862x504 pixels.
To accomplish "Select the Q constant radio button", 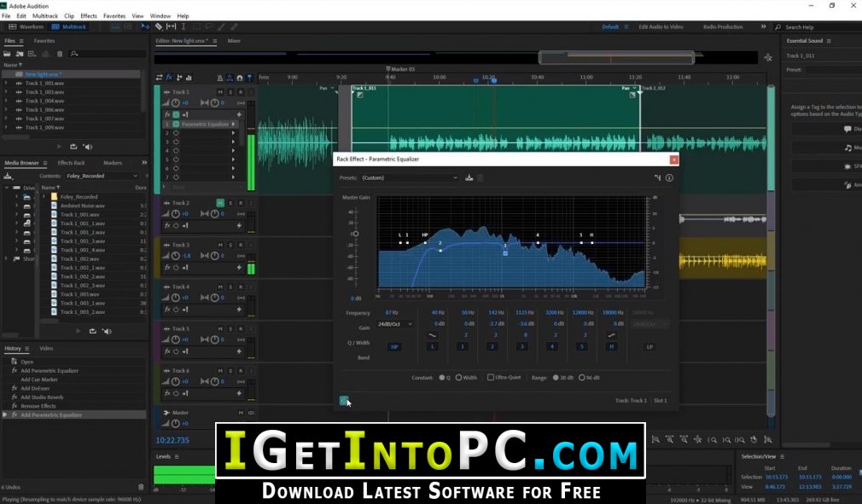I will pos(441,378).
